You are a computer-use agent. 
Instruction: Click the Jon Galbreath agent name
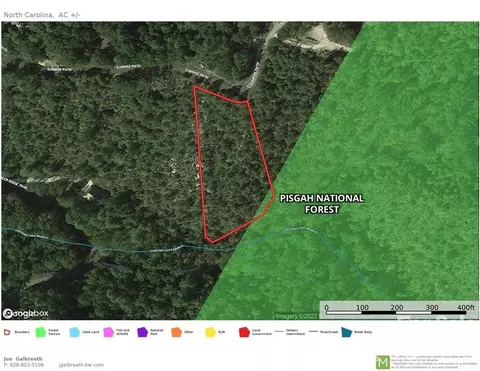coord(23,359)
